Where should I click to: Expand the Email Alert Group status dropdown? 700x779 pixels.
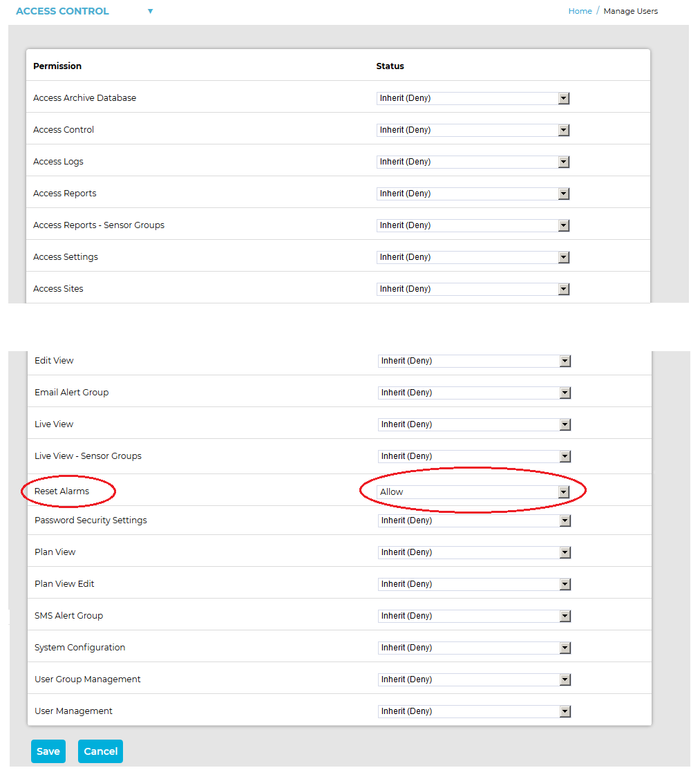474,393
